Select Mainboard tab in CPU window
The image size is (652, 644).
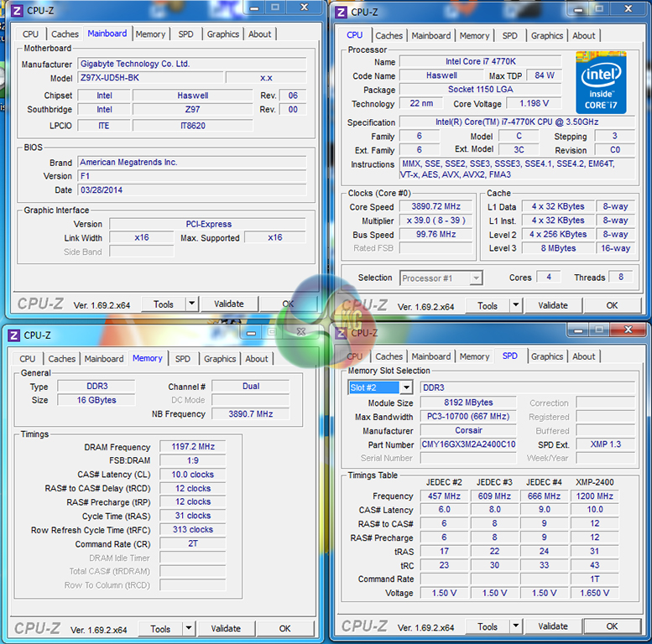point(431,36)
